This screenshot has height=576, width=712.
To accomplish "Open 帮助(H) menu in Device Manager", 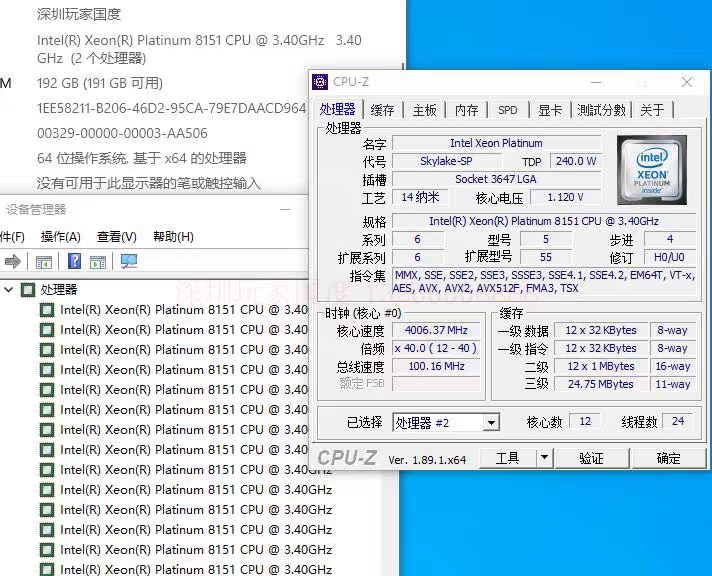I will tap(173, 237).
